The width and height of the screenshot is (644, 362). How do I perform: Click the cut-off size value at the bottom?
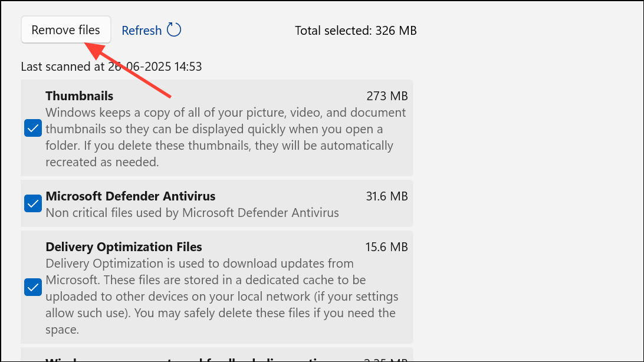pyautogui.click(x=386, y=360)
